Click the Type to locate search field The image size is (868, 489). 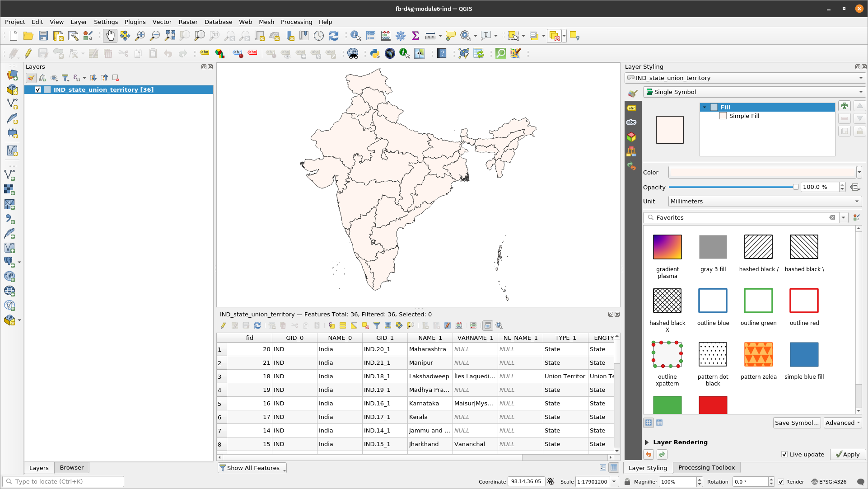pyautogui.click(x=63, y=482)
